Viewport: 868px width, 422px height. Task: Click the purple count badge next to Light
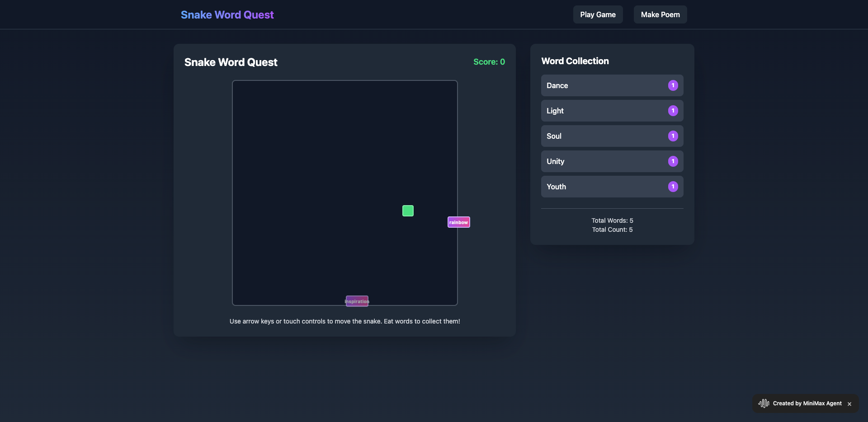[x=673, y=111]
